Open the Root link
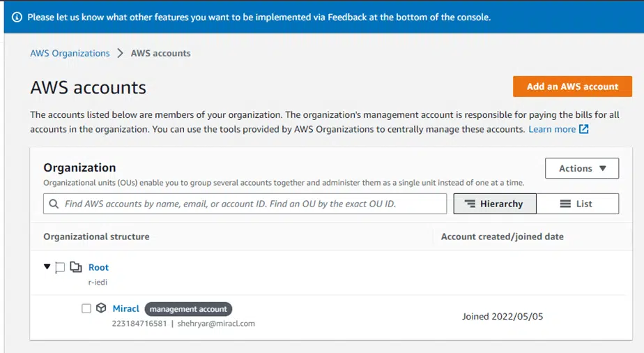 tap(98, 267)
